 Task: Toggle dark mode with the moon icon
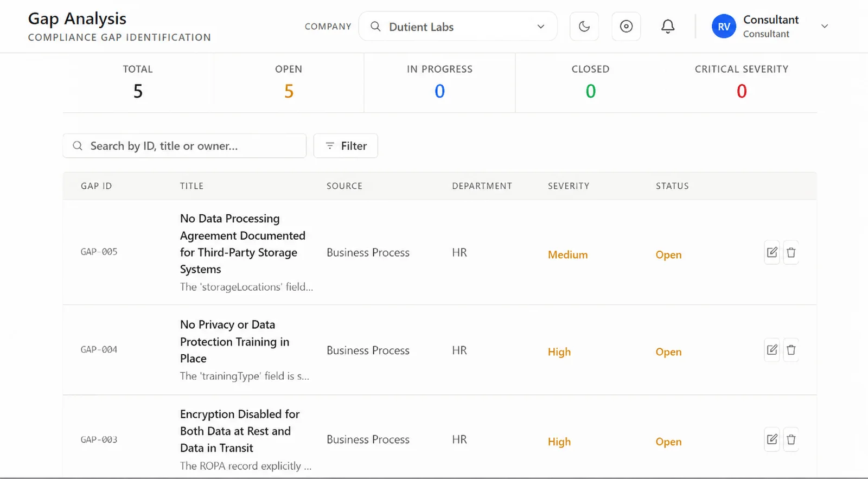[584, 26]
